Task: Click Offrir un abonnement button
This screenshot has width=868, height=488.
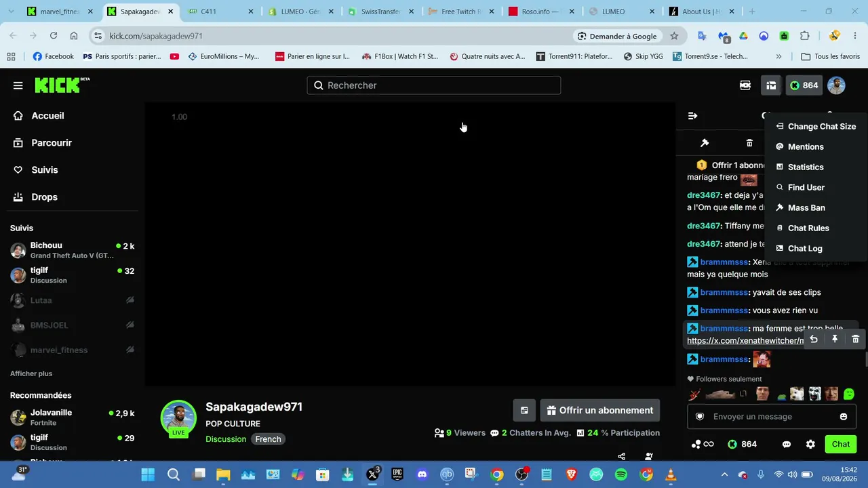Action: 600,411
